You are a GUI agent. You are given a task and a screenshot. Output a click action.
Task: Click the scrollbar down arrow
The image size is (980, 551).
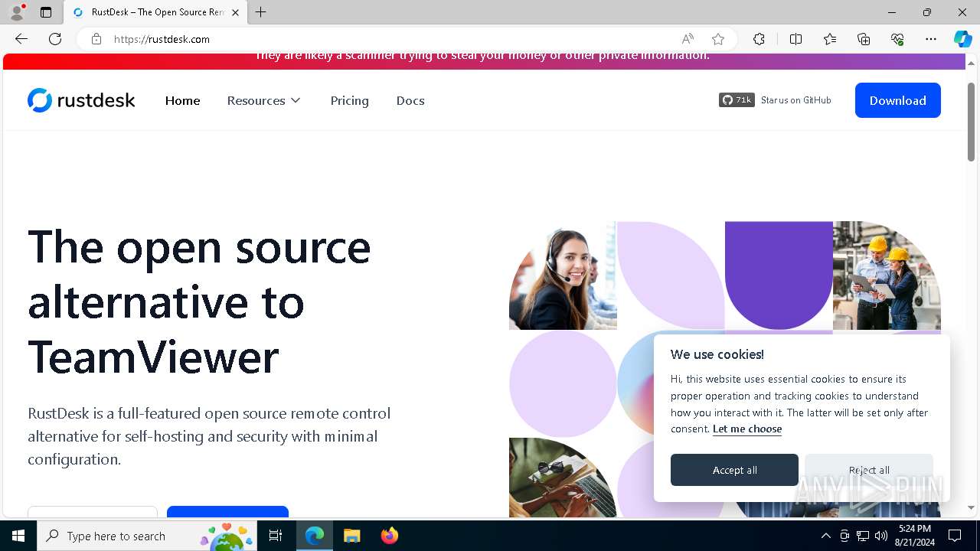[x=972, y=508]
